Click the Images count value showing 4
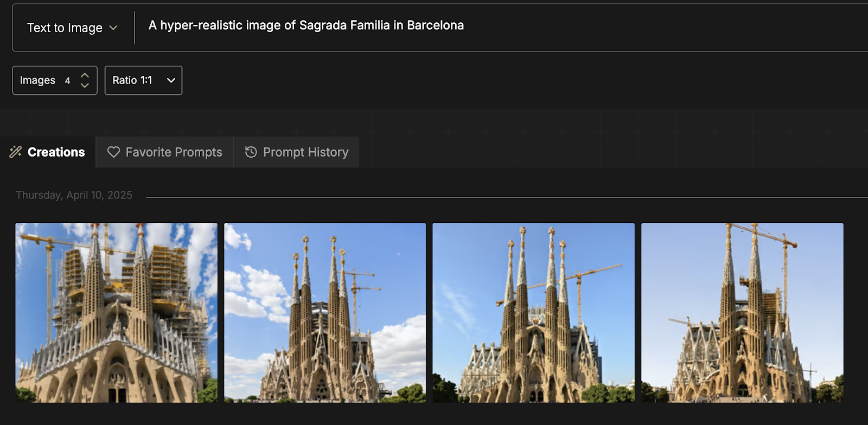Viewport: 868px width, 425px height. point(67,80)
